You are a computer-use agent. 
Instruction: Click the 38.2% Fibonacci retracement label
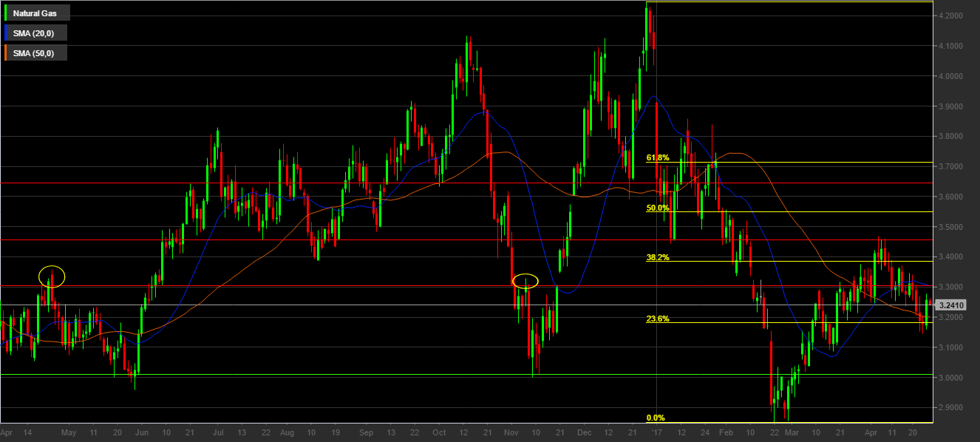658,257
